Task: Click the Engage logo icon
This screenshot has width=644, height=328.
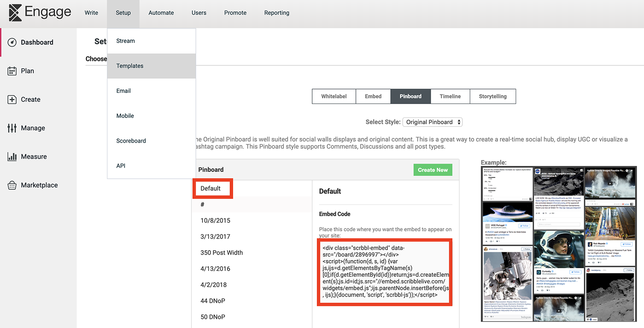Action: 15,12
